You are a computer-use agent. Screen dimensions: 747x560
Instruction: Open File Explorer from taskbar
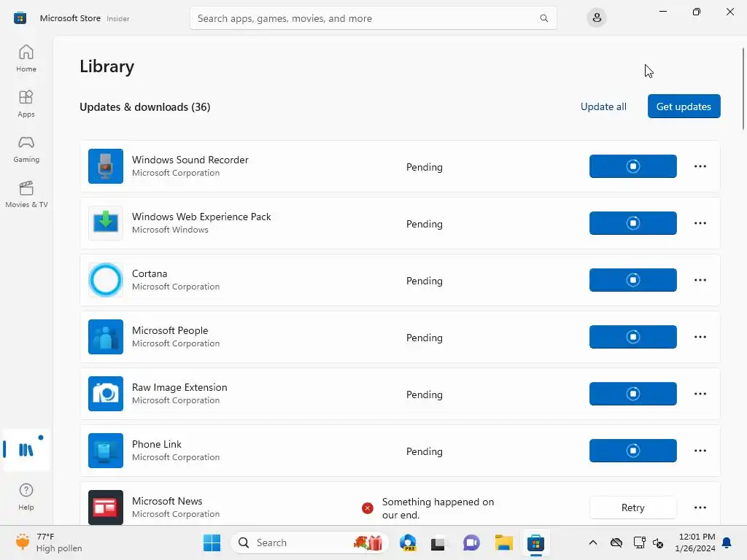pyautogui.click(x=503, y=542)
